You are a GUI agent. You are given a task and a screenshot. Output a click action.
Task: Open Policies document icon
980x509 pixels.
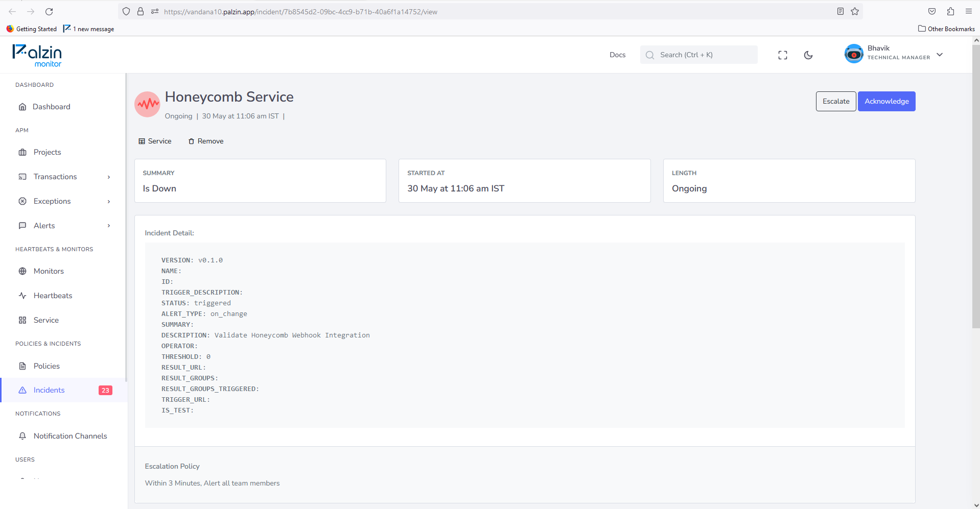point(22,366)
